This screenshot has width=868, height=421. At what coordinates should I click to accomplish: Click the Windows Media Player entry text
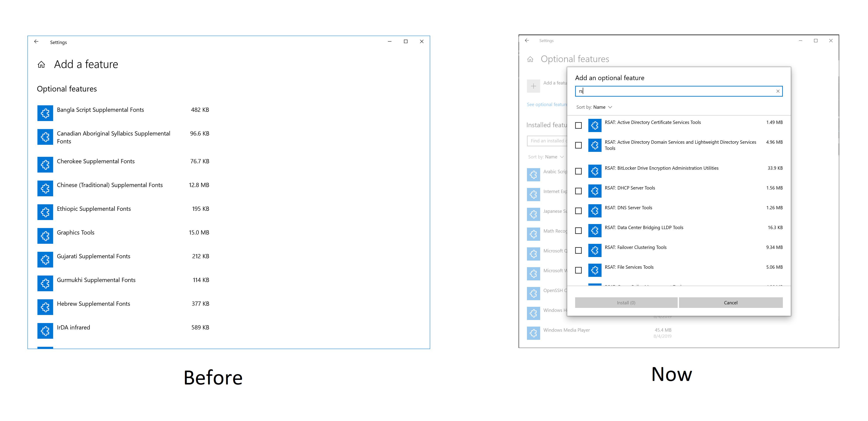pos(566,330)
